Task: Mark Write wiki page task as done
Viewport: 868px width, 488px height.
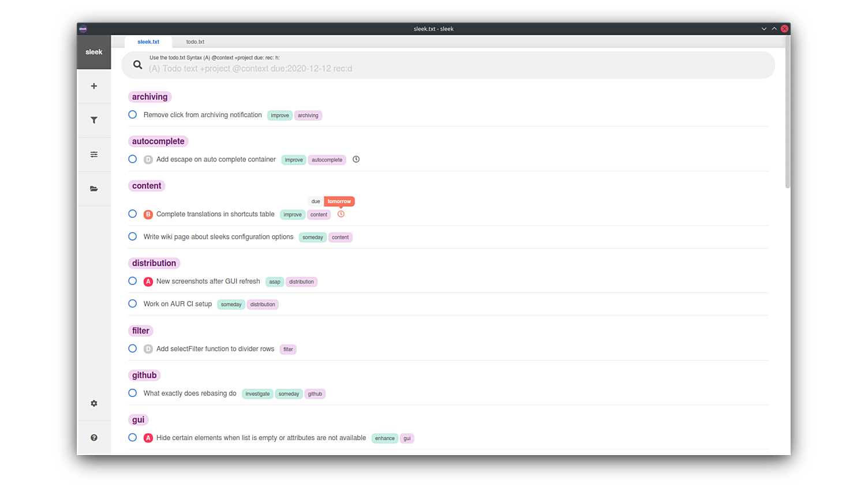Action: 133,237
